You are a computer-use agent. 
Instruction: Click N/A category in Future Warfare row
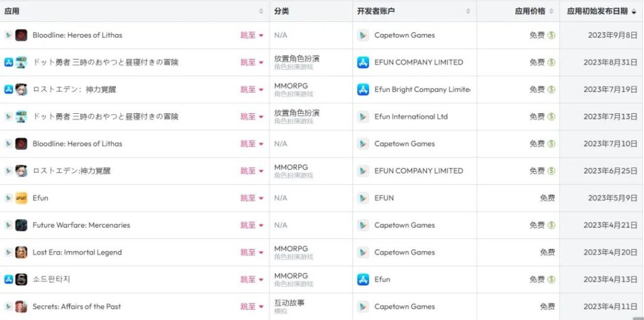(x=281, y=225)
